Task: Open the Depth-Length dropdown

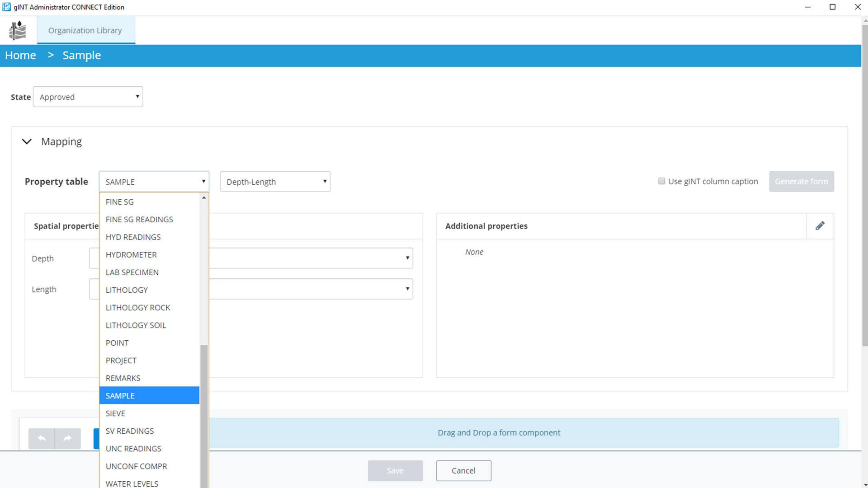Action: (x=275, y=182)
